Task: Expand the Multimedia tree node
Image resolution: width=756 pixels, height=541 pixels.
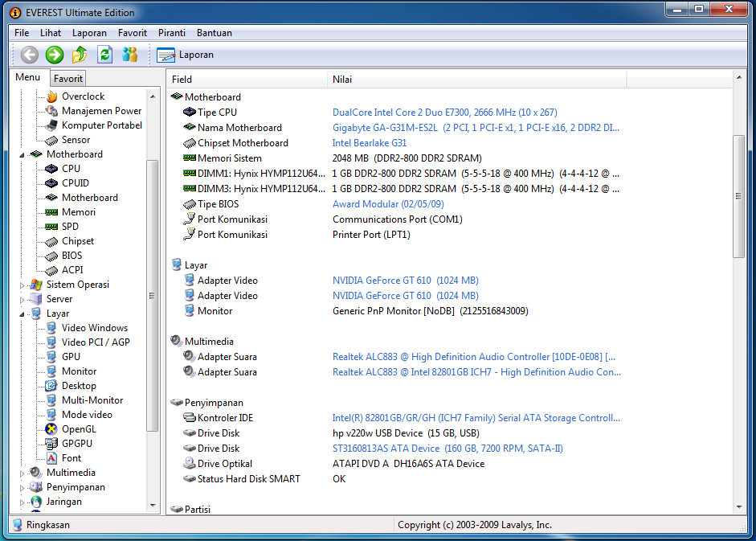Action: pos(22,473)
